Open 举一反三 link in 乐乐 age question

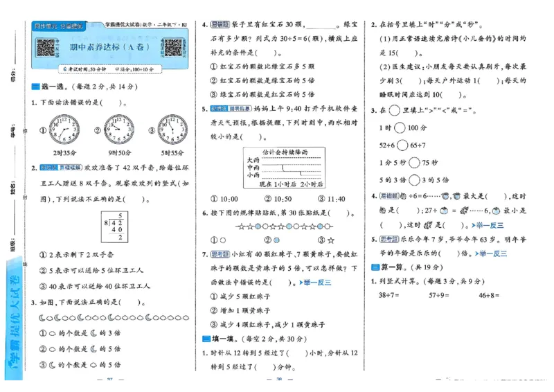[491, 253]
